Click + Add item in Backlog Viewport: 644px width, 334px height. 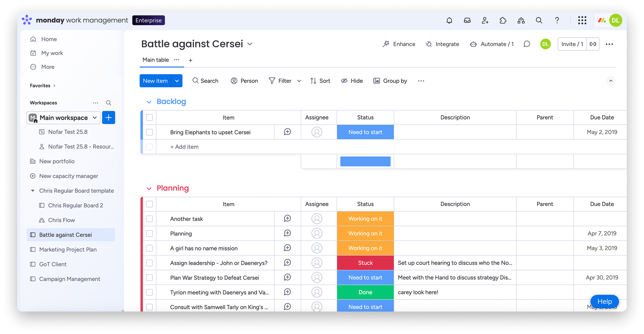coord(184,147)
